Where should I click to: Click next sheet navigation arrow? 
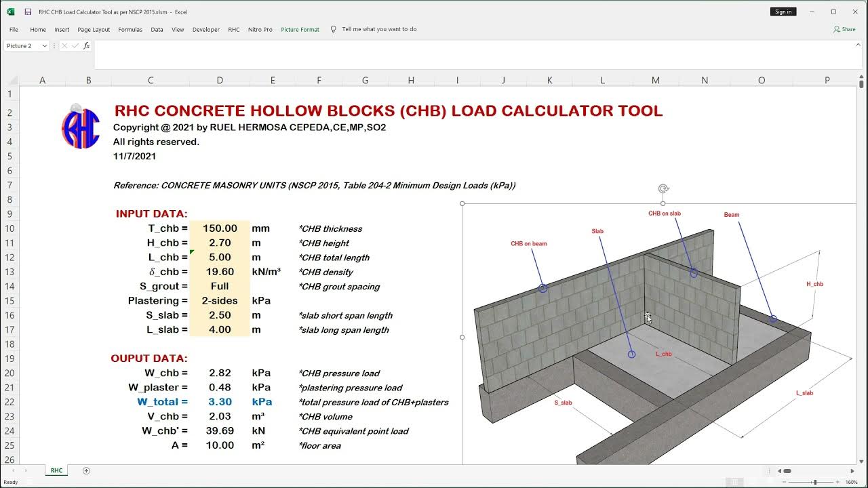pos(26,470)
